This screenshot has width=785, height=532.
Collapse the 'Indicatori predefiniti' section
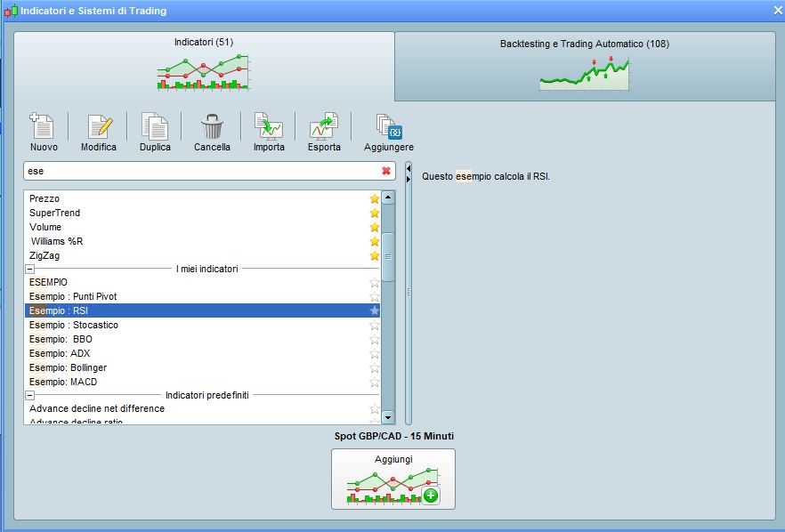(30, 395)
